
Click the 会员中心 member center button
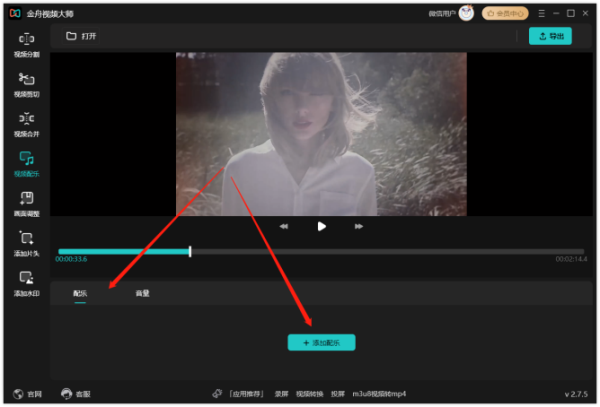[505, 13]
